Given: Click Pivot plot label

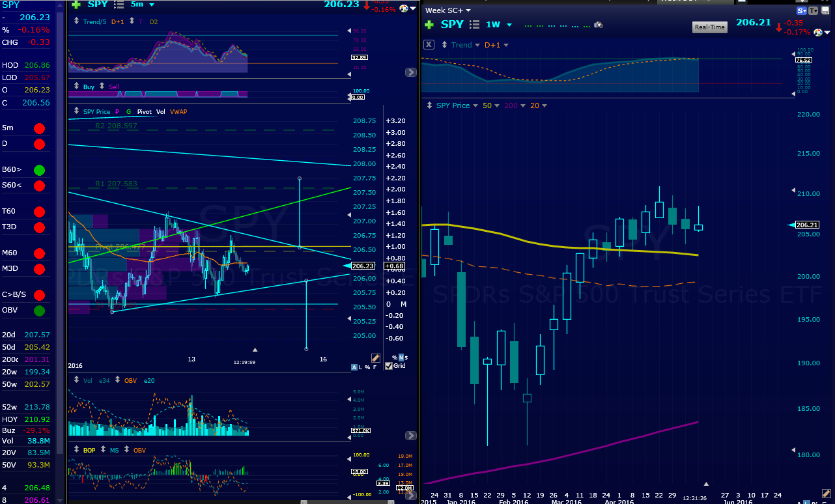Looking at the screenshot, I should (x=144, y=112).
